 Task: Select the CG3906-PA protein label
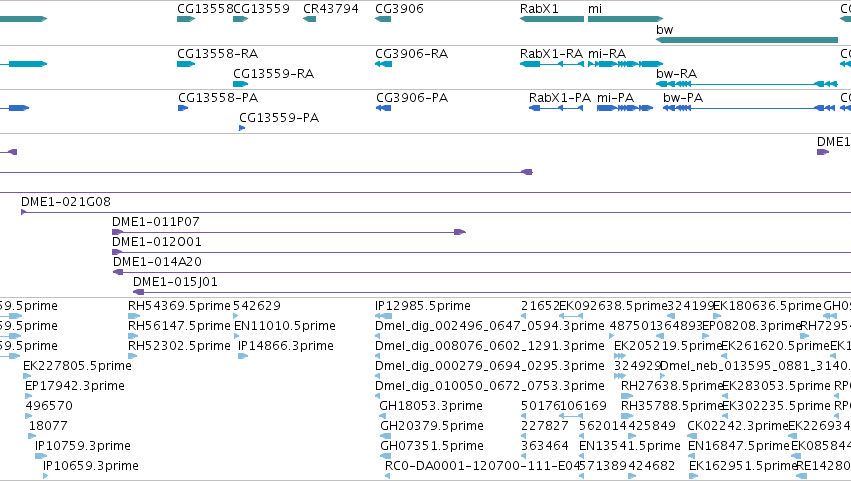(x=412, y=98)
